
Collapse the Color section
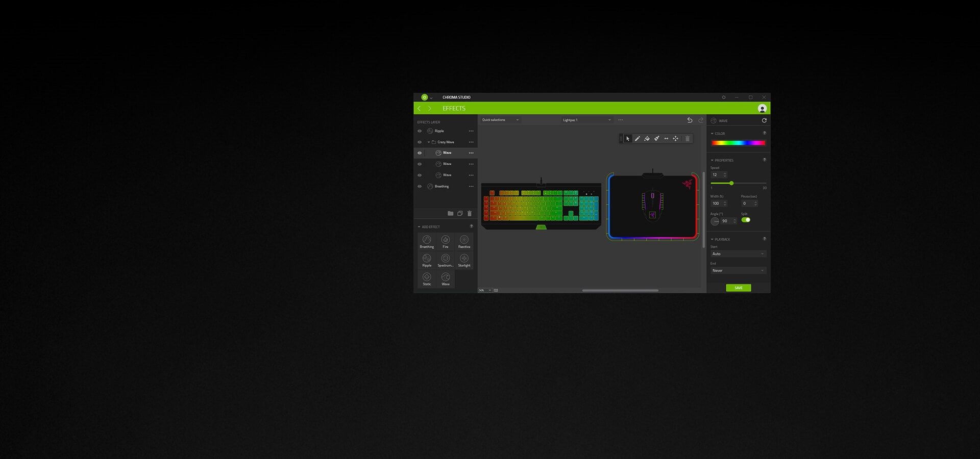coord(712,134)
